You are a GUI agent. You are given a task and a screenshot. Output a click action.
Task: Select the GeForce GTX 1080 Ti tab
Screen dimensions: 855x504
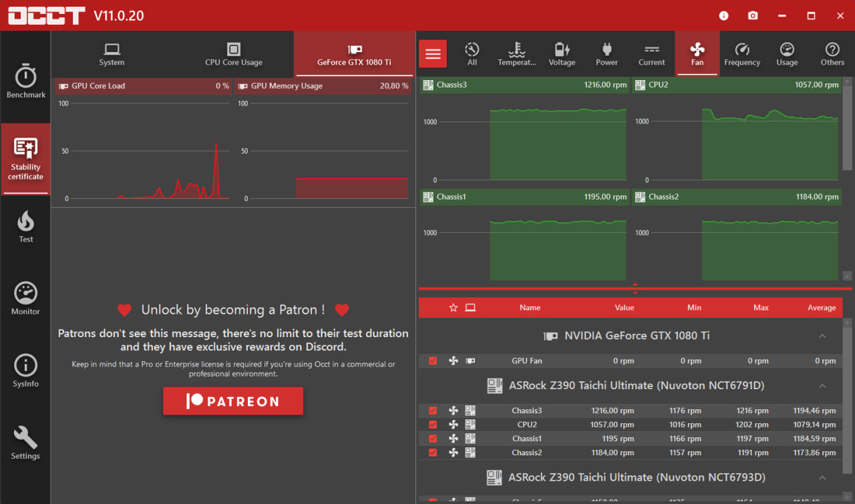click(x=355, y=54)
